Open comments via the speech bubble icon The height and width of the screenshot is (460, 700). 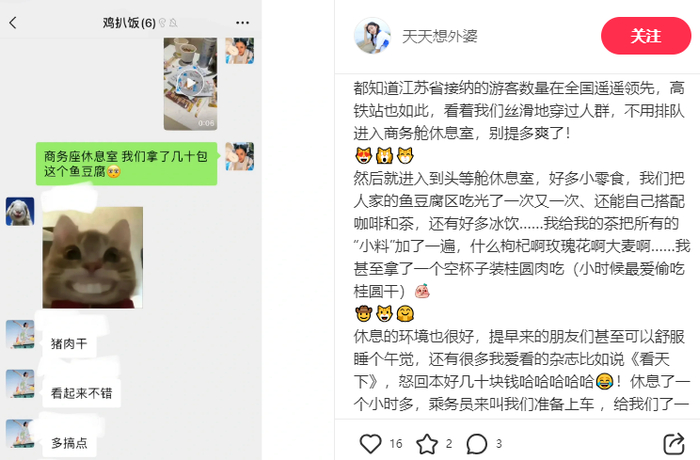point(476,443)
